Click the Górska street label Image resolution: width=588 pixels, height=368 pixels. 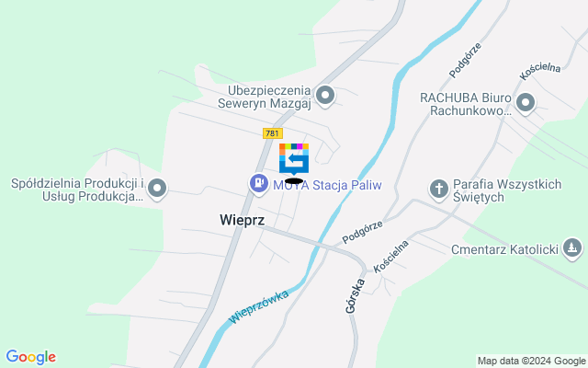(x=355, y=295)
